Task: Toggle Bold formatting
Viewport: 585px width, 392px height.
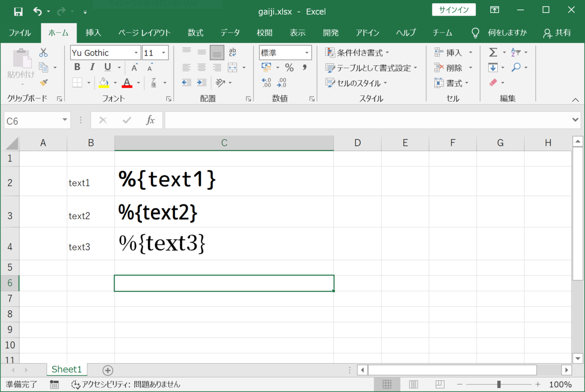Action: (x=77, y=68)
